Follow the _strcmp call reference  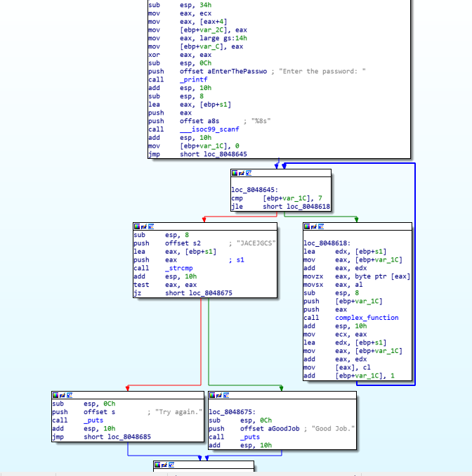pos(179,268)
